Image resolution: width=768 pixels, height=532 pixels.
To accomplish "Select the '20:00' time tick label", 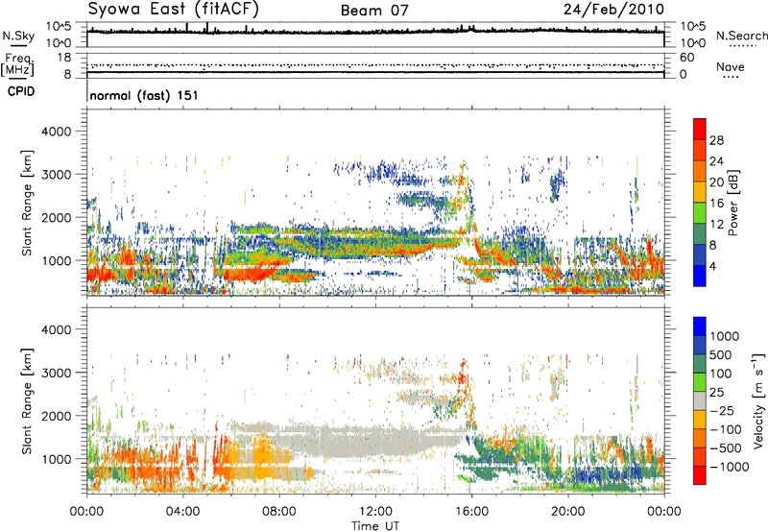I will click(567, 512).
